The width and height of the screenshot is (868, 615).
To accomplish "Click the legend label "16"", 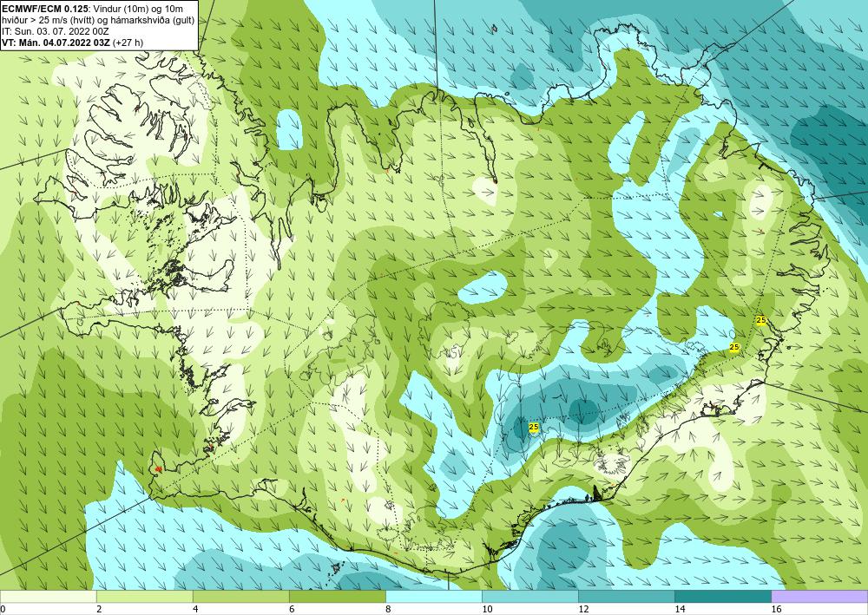I will point(776,609).
